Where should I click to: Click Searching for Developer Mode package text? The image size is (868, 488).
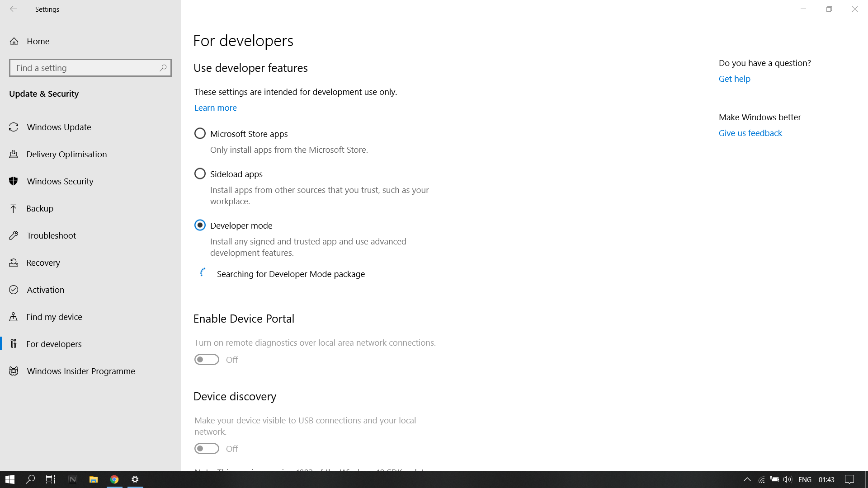point(291,274)
